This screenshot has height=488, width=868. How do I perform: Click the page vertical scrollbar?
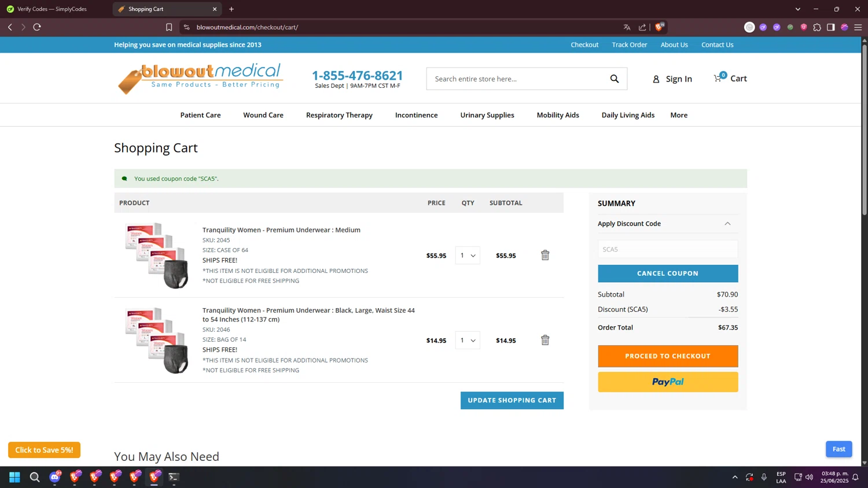[x=865, y=130]
